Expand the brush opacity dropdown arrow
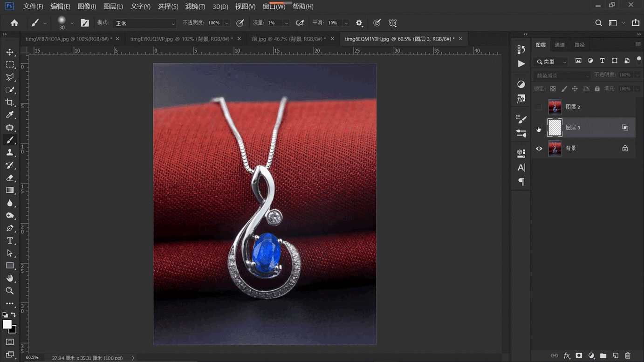Image resolution: width=644 pixels, height=362 pixels. pyautogui.click(x=227, y=23)
